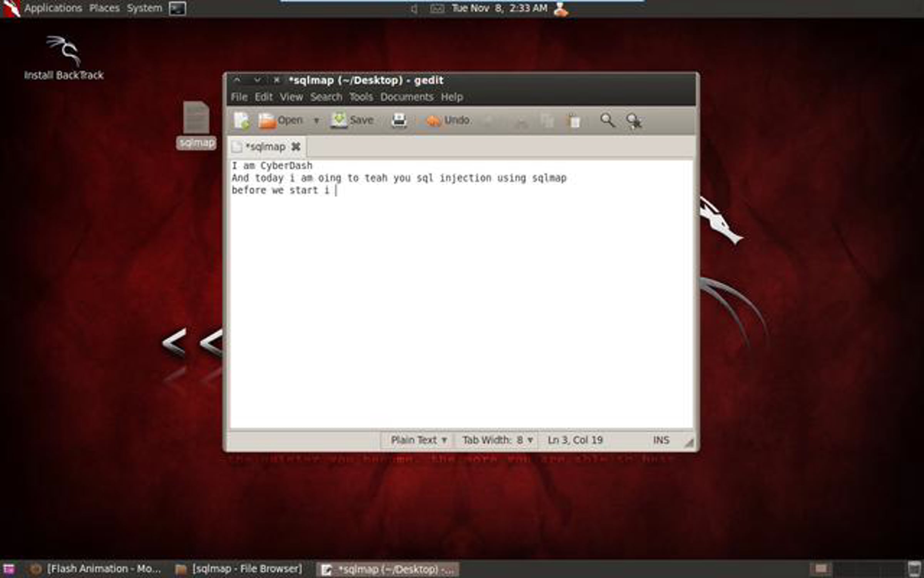Image resolution: width=924 pixels, height=578 pixels.
Task: Open the Documents menu
Action: coord(407,97)
